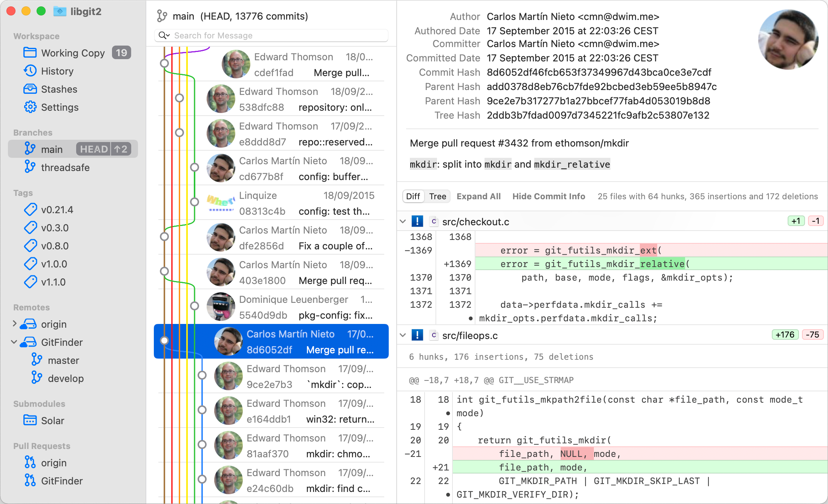Screen dimensions: 828x504
Task: Open History clock icon in sidebar
Action: 30,71
